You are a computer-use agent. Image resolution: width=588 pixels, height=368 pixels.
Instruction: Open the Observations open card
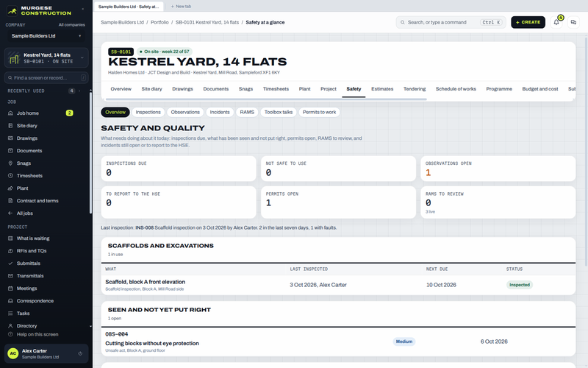(x=498, y=169)
